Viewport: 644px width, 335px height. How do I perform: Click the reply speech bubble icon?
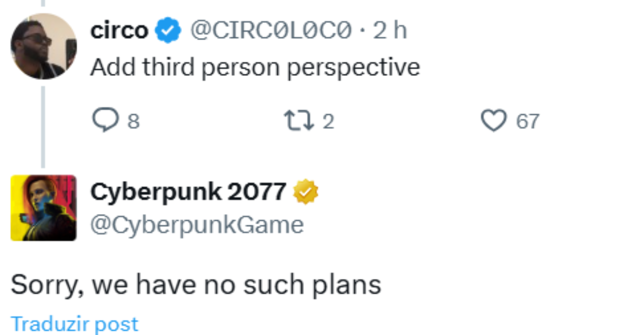[x=105, y=121]
